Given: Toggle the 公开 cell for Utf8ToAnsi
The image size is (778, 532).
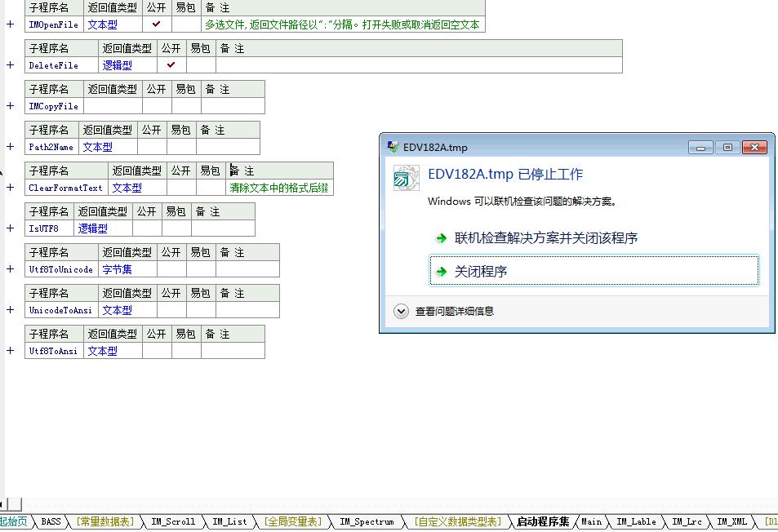Looking at the screenshot, I should (x=157, y=351).
